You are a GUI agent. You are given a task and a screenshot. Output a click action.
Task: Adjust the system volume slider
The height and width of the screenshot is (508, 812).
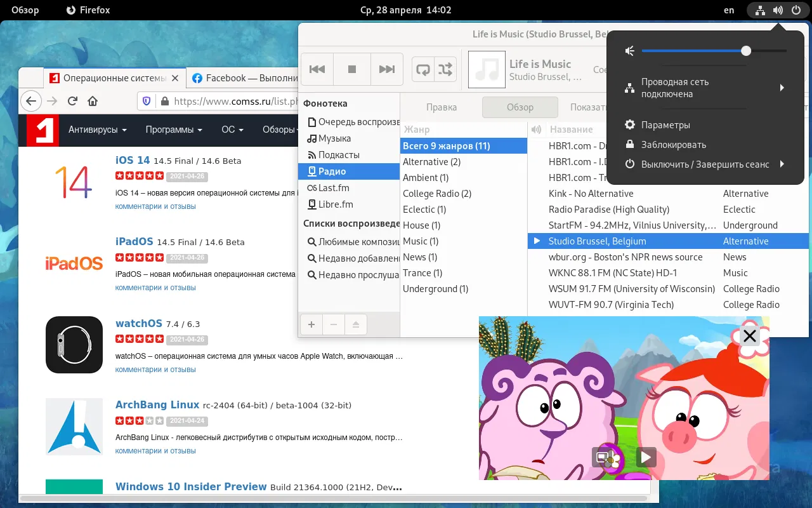point(714,51)
